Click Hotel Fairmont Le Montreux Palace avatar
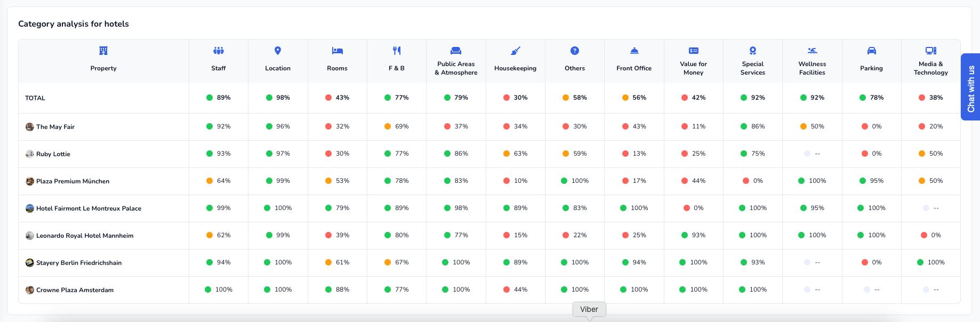Image resolution: width=980 pixels, height=322 pixels. pos(30,208)
